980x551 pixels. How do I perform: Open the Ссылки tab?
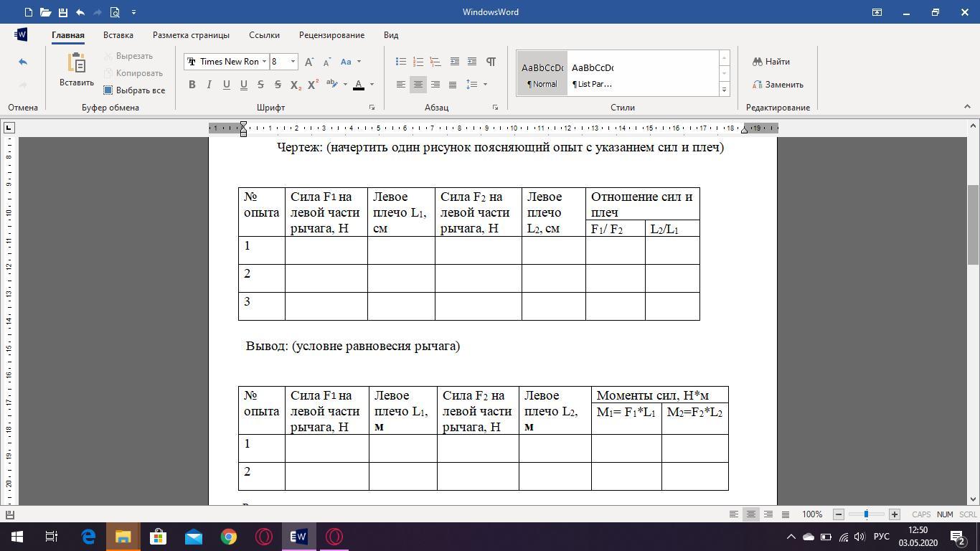(x=264, y=35)
